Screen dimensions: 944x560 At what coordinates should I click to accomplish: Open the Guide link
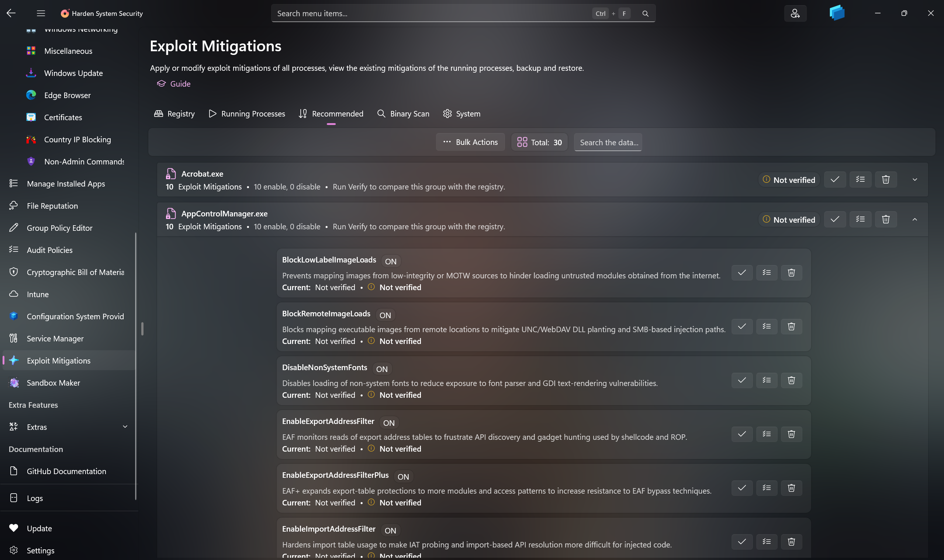point(174,84)
